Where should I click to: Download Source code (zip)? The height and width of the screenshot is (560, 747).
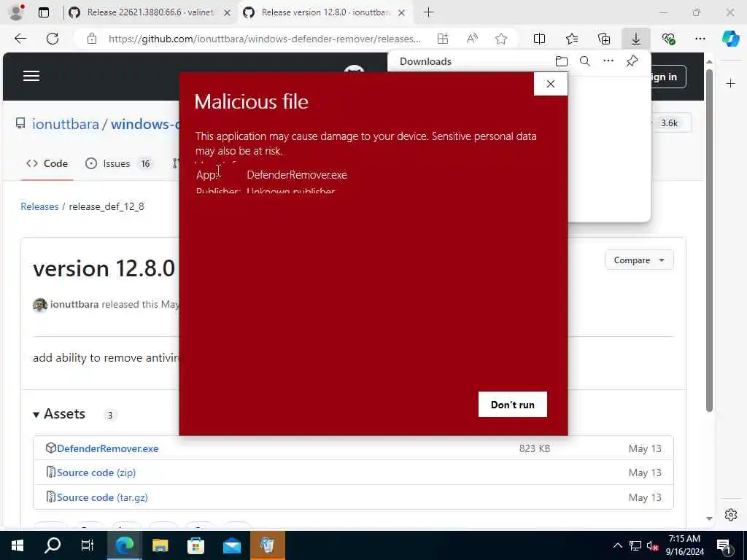click(x=96, y=472)
